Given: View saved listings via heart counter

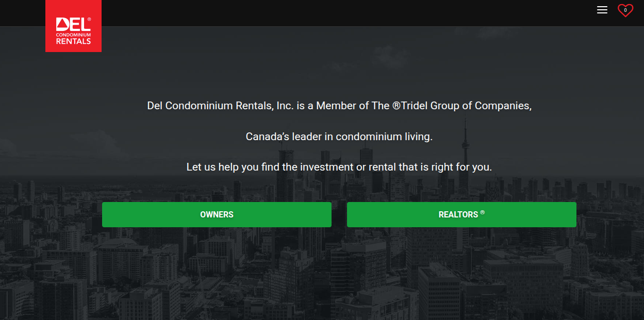Looking at the screenshot, I should [x=625, y=10].
